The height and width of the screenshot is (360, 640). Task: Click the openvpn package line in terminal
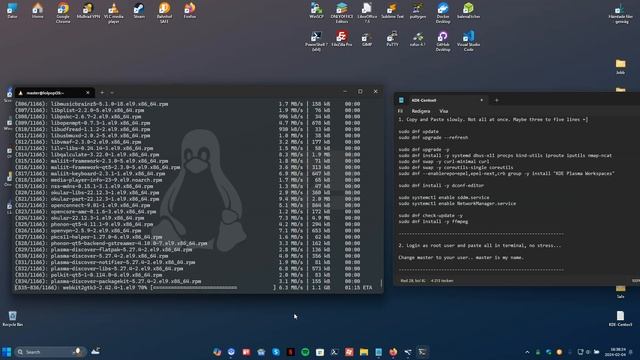pos(187,231)
